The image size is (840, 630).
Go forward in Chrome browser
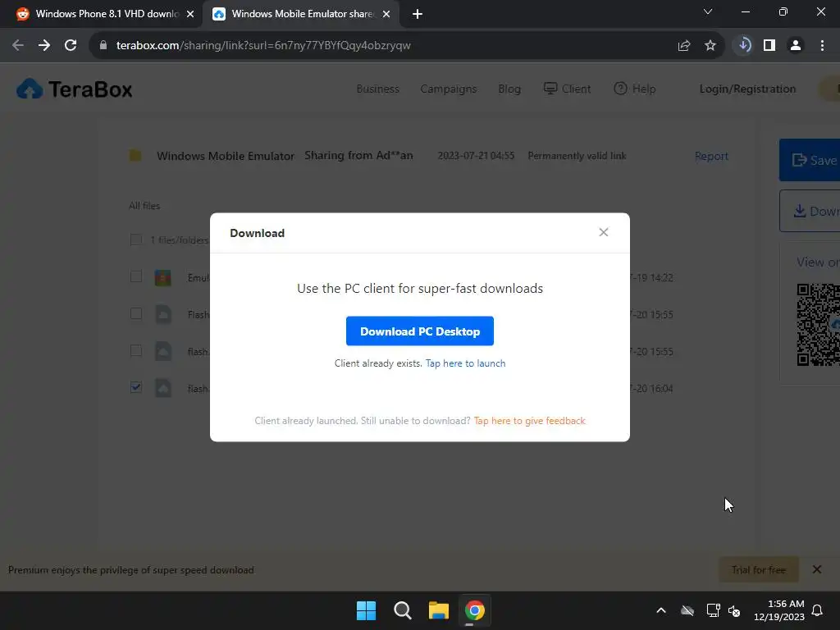pos(44,46)
